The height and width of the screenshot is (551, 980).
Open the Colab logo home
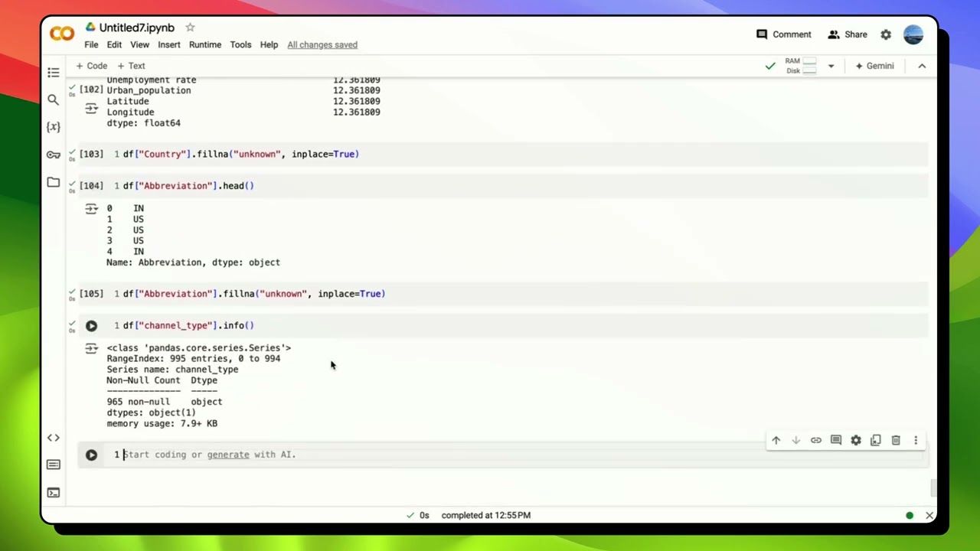62,34
